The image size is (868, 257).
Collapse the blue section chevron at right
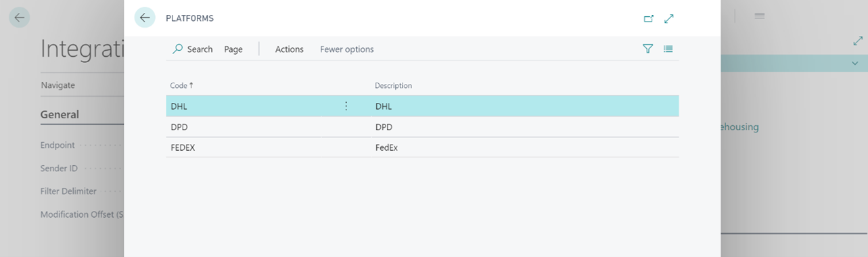(x=855, y=63)
